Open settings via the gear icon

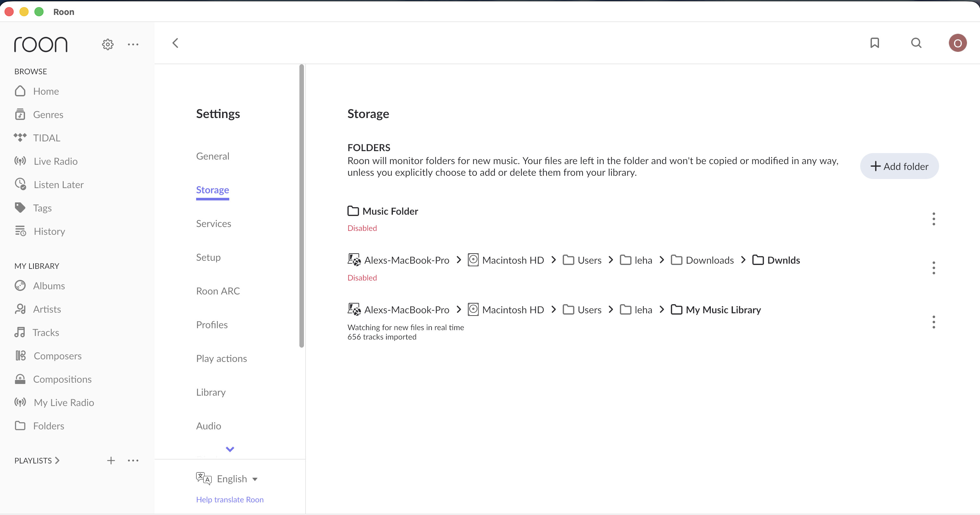click(108, 44)
